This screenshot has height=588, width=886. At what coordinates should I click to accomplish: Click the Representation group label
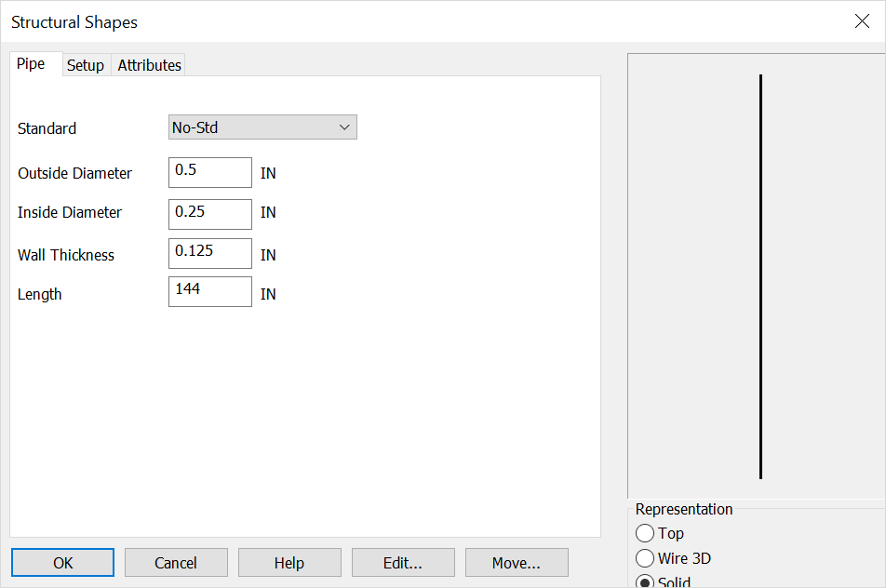684,509
